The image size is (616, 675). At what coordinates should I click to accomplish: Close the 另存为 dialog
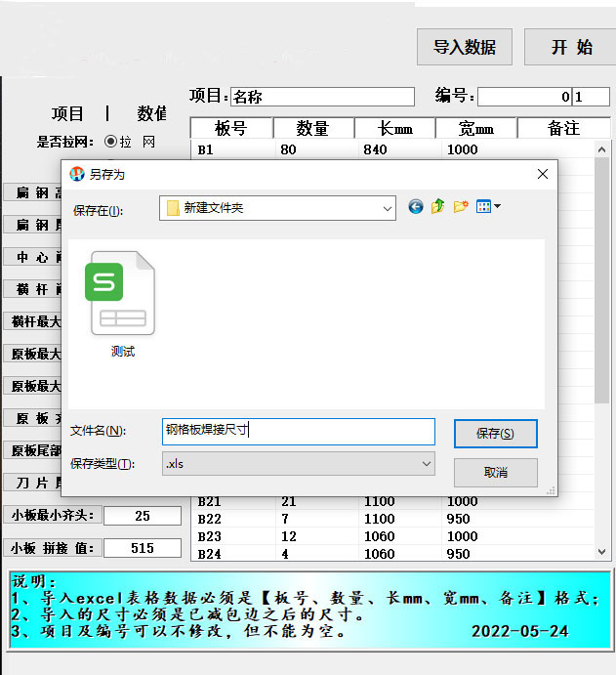(x=542, y=174)
